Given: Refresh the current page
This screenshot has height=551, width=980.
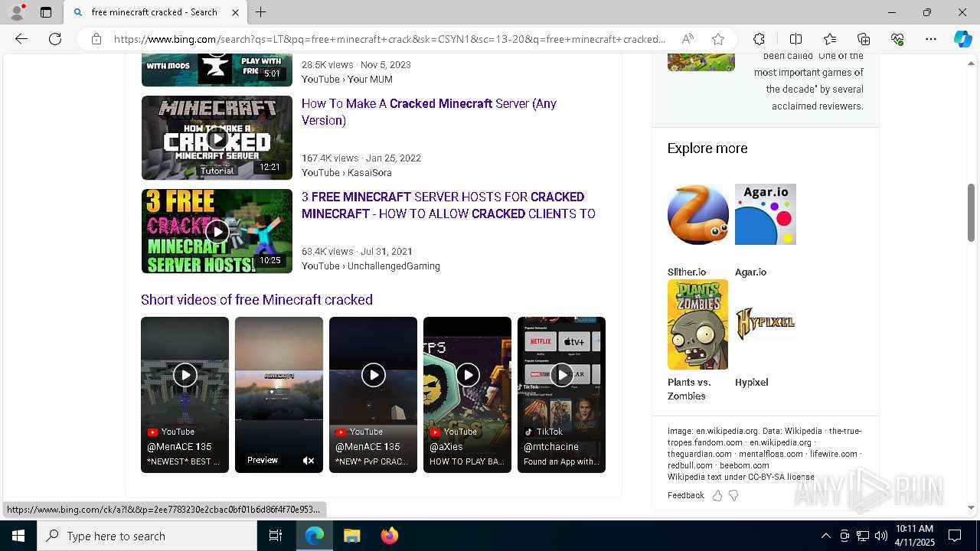Looking at the screenshot, I should click(x=55, y=39).
